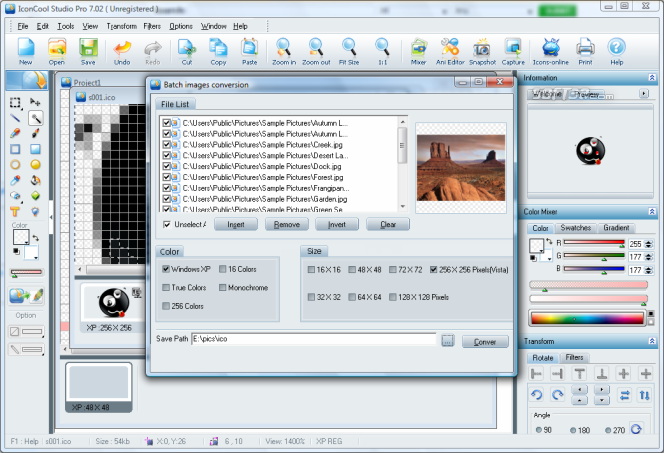Check the 16×16 size box
The height and width of the screenshot is (453, 664).
311,270
